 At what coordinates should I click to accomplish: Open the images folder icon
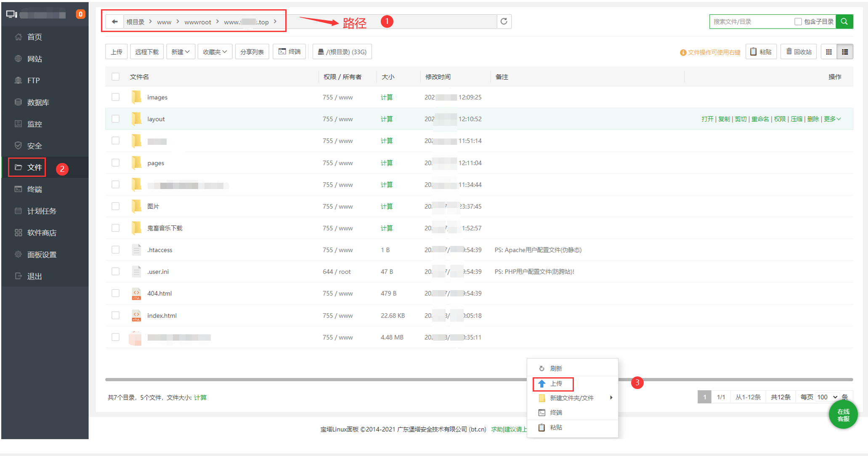(x=136, y=97)
